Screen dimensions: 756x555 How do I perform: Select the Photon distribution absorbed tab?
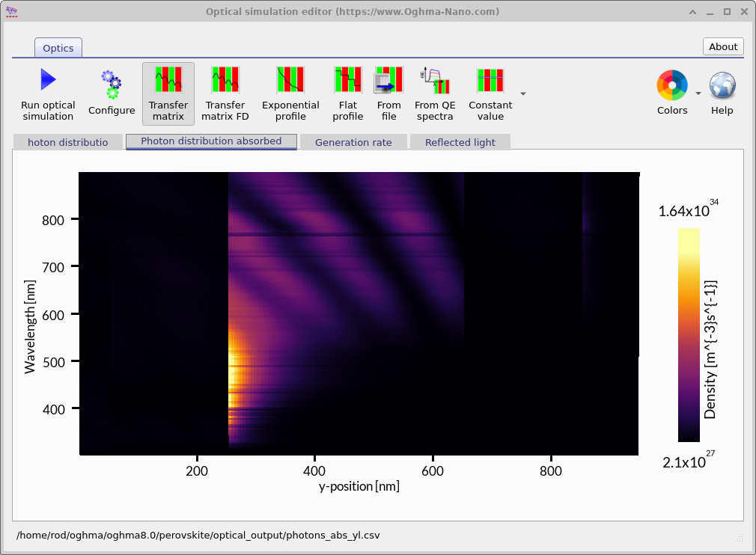pos(210,141)
